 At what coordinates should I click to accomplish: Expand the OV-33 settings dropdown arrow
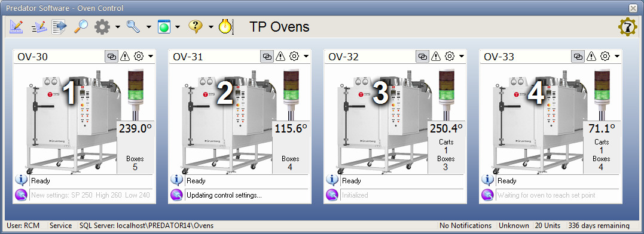coord(616,57)
